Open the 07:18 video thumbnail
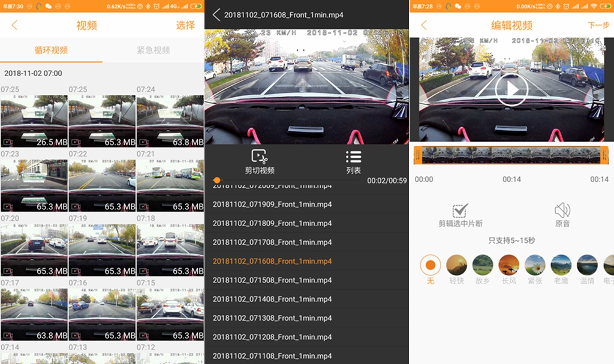The height and width of the screenshot is (364, 614). tap(170, 250)
